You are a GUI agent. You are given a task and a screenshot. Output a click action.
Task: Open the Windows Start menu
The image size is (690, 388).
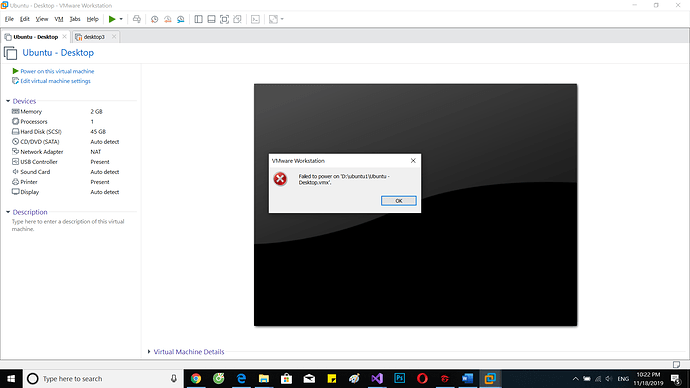pos(11,378)
